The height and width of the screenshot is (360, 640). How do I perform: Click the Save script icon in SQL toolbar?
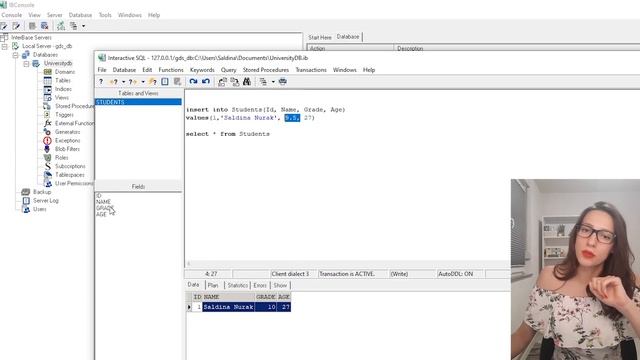[235, 82]
